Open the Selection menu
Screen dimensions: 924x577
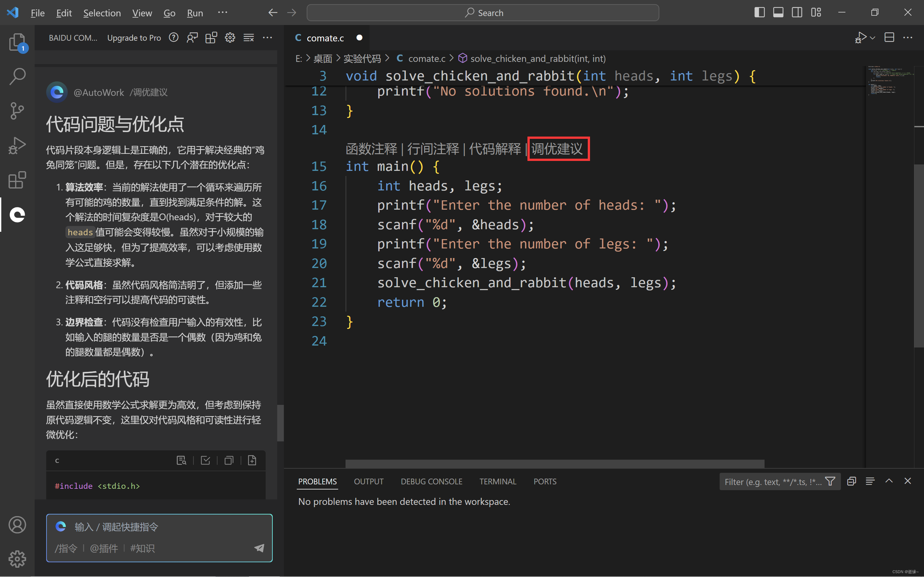(102, 13)
